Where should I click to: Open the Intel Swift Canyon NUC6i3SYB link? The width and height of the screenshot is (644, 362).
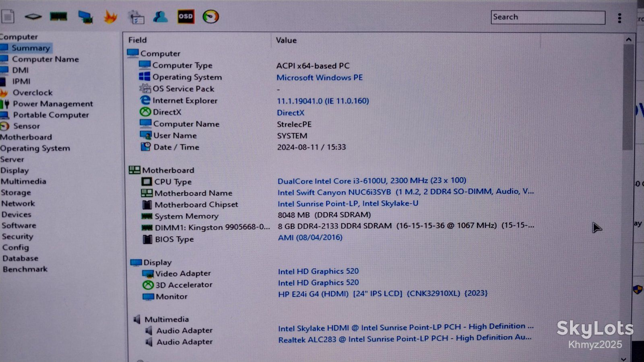[406, 192]
